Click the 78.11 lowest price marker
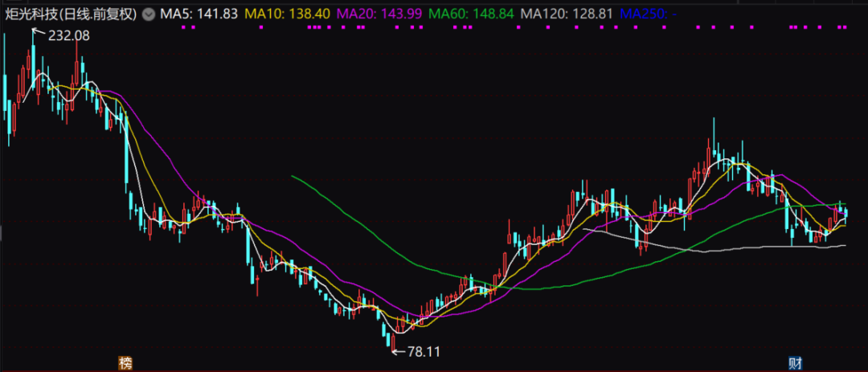Screen dimensions: 868x372 coord(425,351)
